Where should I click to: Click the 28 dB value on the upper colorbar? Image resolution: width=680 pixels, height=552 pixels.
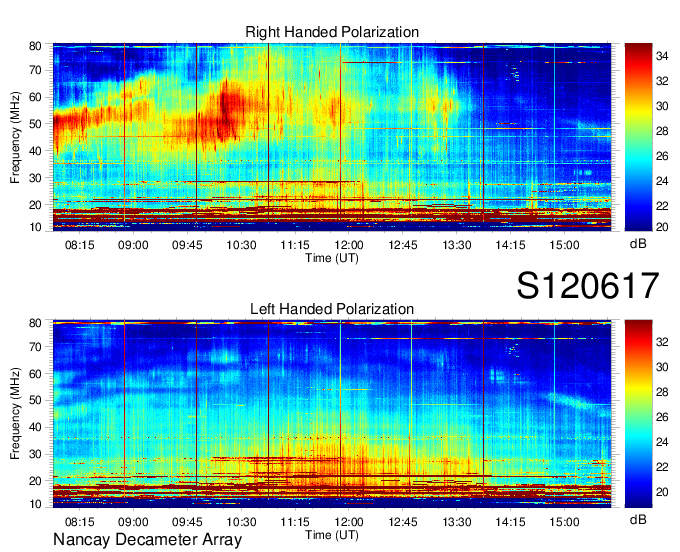[662, 131]
